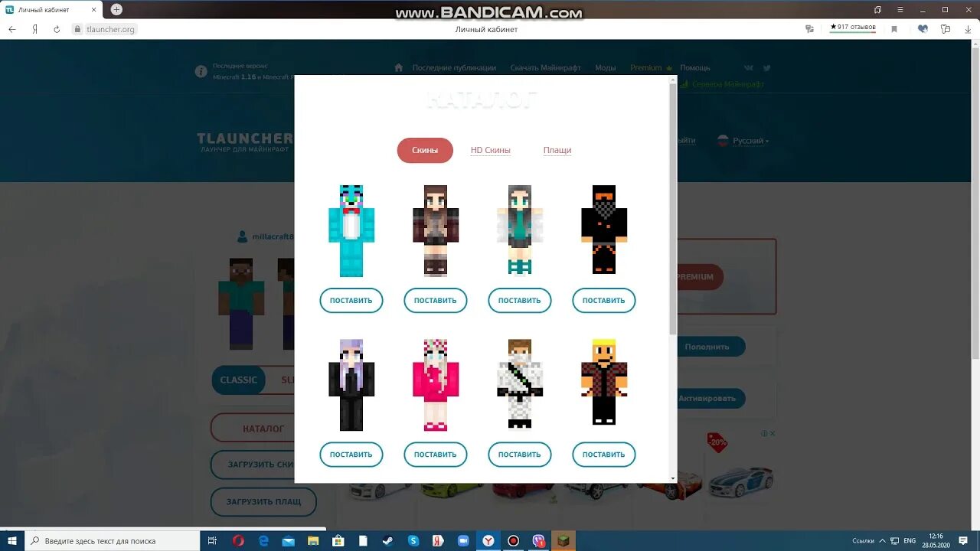The image size is (980, 551).
Task: Open Помощь in site menu
Action: pyautogui.click(x=695, y=68)
